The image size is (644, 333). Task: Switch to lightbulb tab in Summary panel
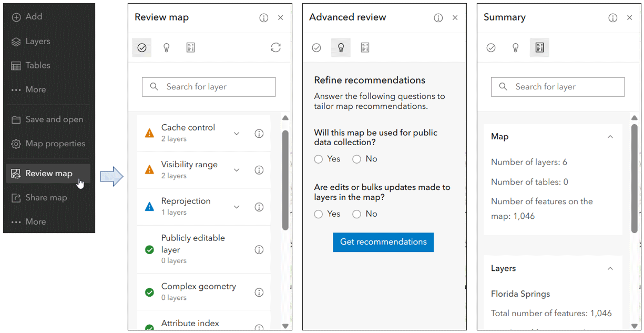(516, 48)
